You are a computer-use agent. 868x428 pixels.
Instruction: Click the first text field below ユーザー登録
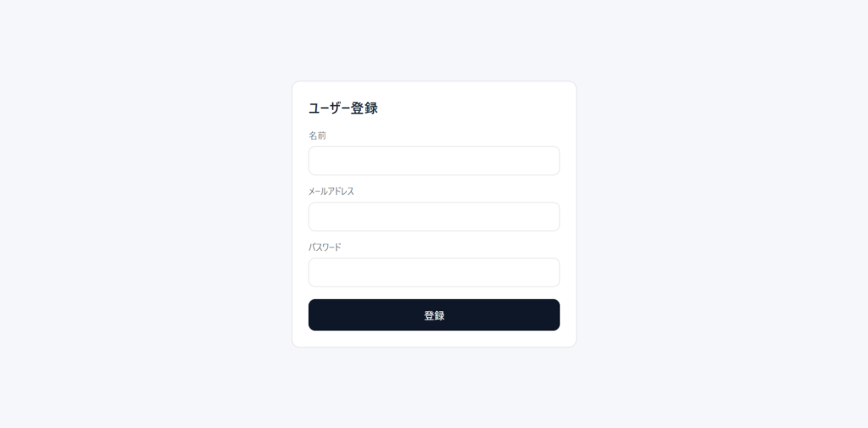434,161
